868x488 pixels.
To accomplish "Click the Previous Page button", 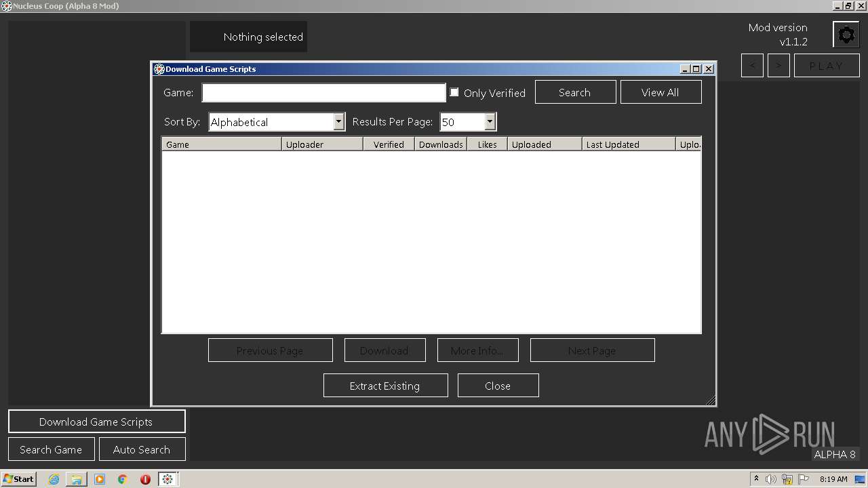I will [x=270, y=350].
